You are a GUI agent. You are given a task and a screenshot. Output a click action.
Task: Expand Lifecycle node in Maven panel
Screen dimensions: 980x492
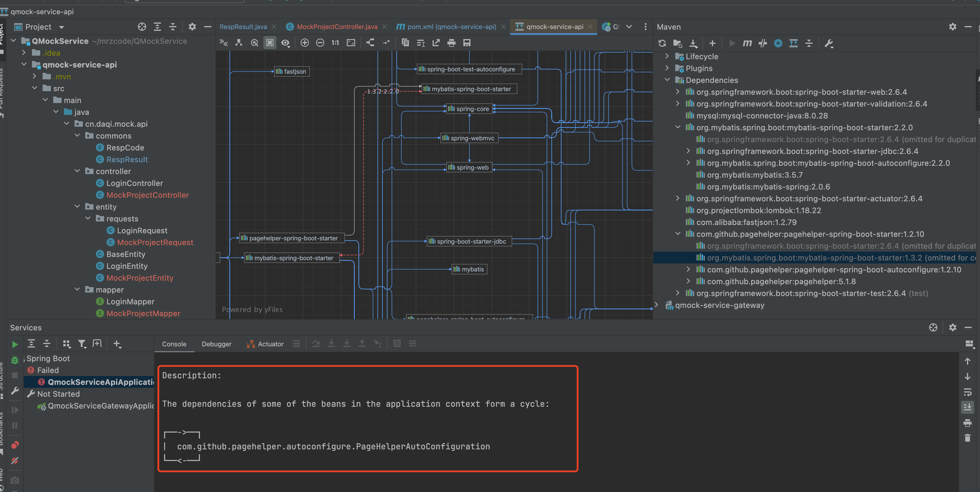point(667,56)
